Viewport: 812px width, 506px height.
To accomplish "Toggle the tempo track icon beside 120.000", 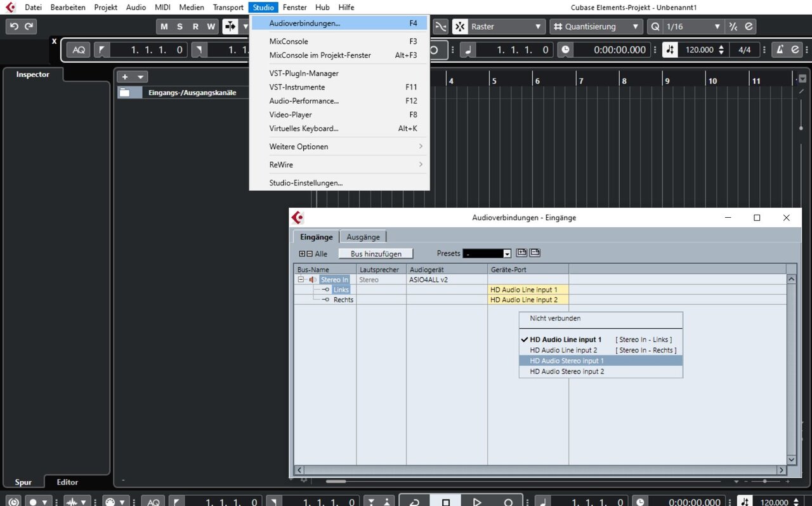I will (x=670, y=50).
